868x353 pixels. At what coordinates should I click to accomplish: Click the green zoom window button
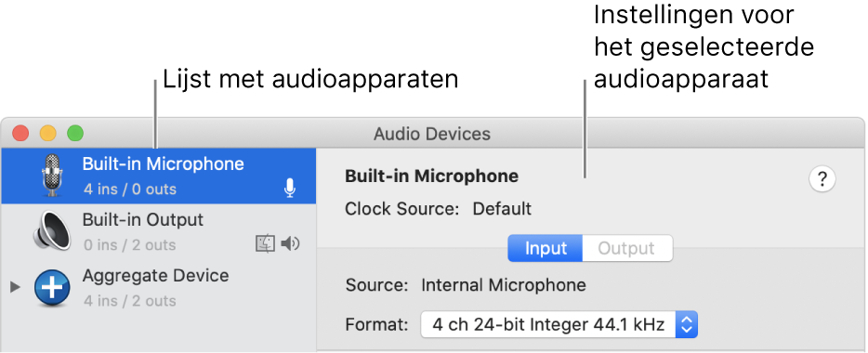coord(75,134)
